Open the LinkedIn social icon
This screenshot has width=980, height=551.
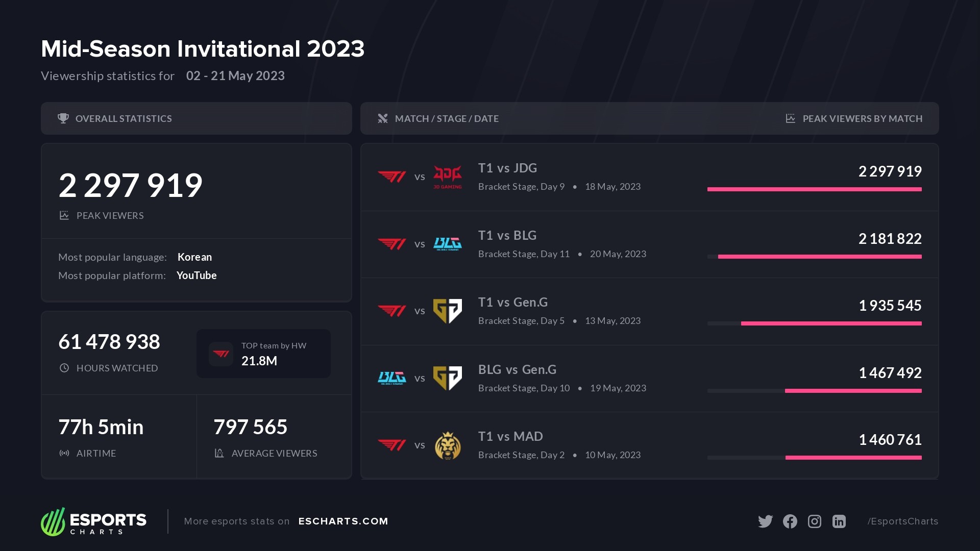tap(839, 521)
